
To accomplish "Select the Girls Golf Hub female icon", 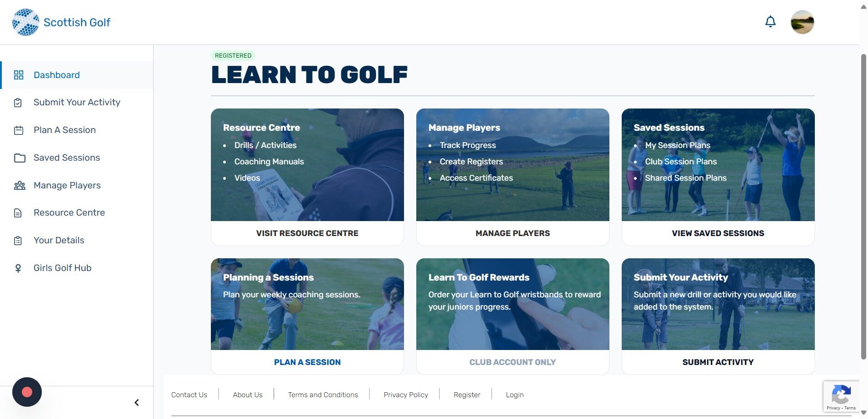I will coord(18,268).
